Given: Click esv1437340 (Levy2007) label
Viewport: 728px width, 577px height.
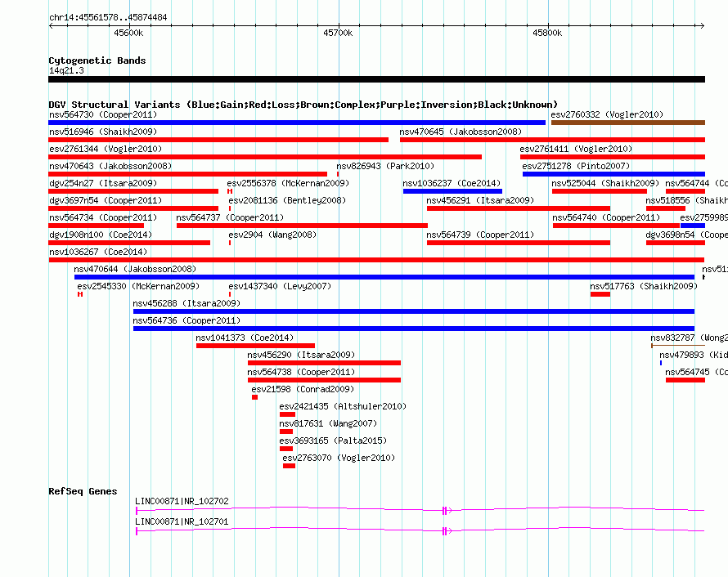Looking at the screenshot, I should pyautogui.click(x=280, y=286).
